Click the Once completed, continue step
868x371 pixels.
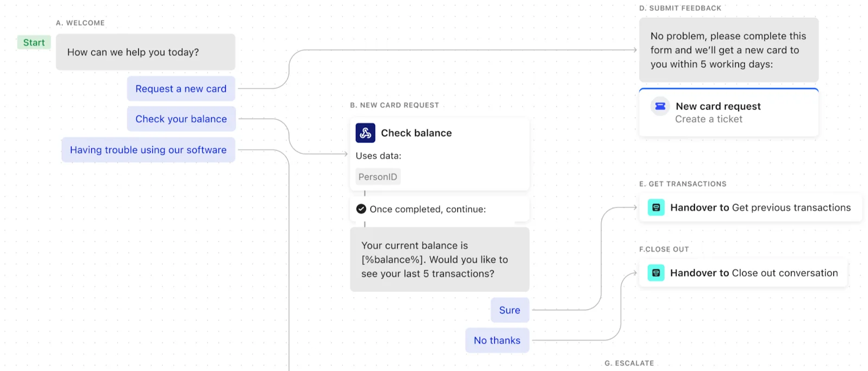point(427,209)
